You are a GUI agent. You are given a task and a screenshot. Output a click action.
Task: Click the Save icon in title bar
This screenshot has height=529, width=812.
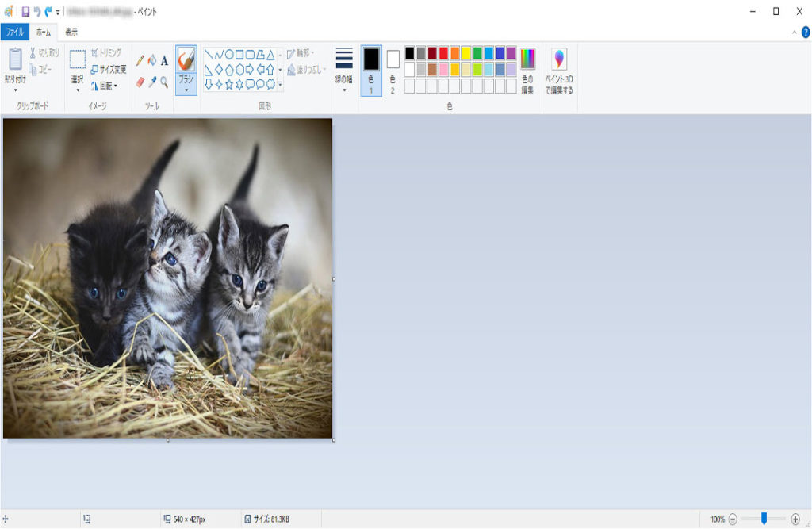click(x=25, y=12)
